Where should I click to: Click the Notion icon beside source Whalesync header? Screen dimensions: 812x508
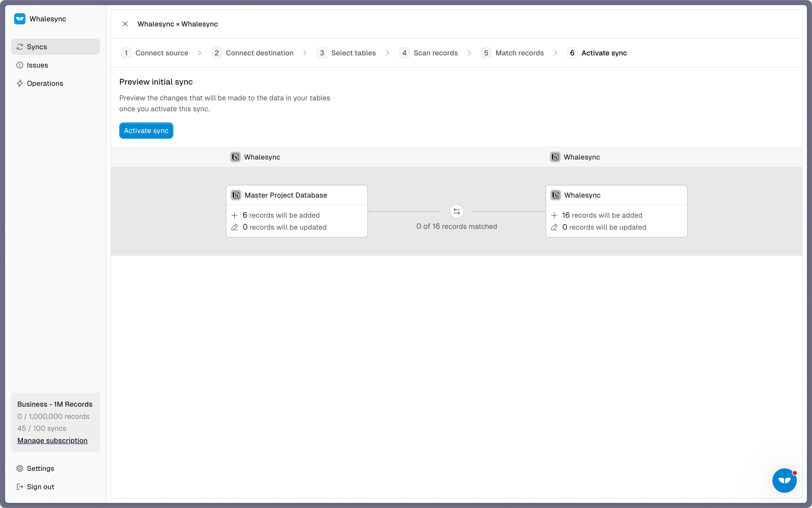235,157
